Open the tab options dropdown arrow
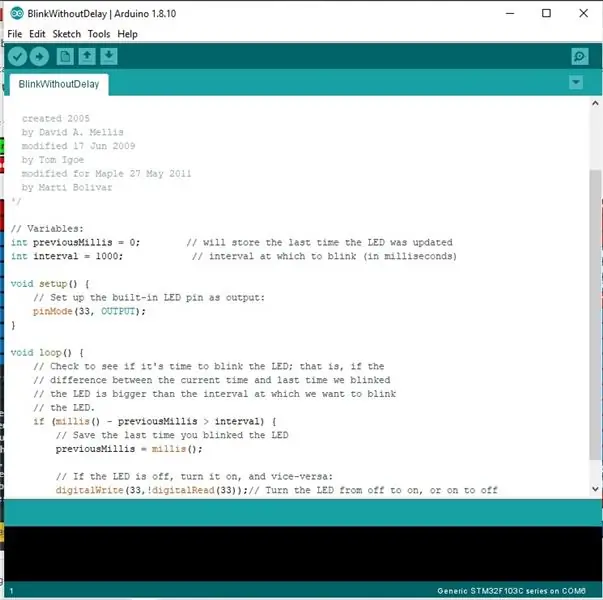Screen dimensions: 603x600 point(576,82)
